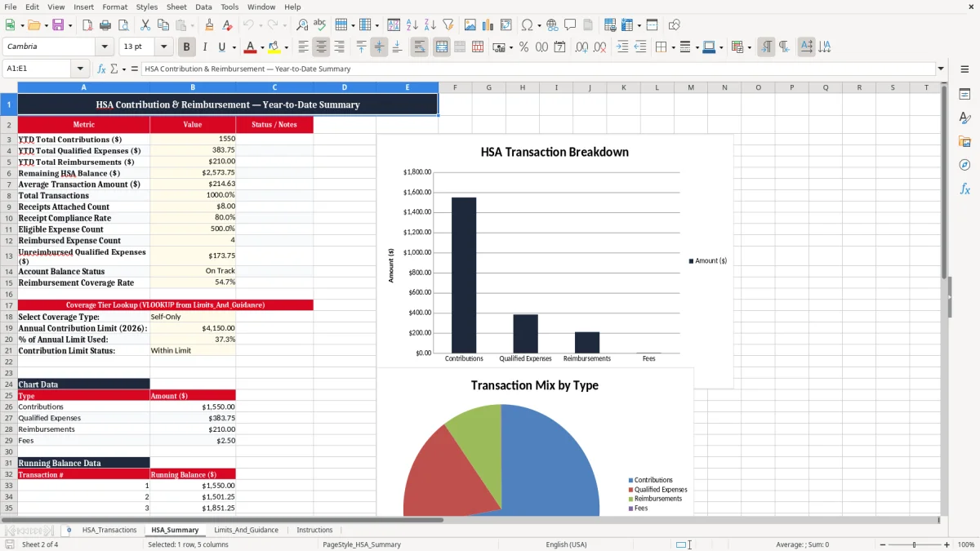Image resolution: width=980 pixels, height=551 pixels.
Task: Increase the cell indent
Action: [622, 47]
